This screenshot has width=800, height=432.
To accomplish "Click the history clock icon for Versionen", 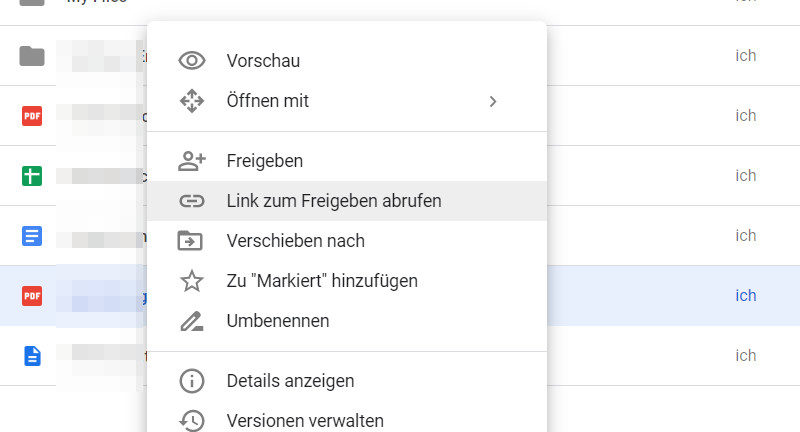I will (x=191, y=421).
